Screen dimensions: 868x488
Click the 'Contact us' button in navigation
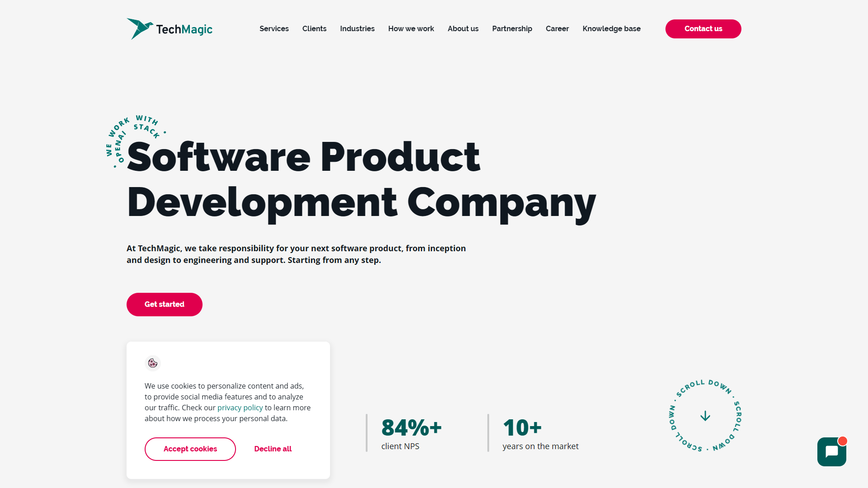[703, 28]
